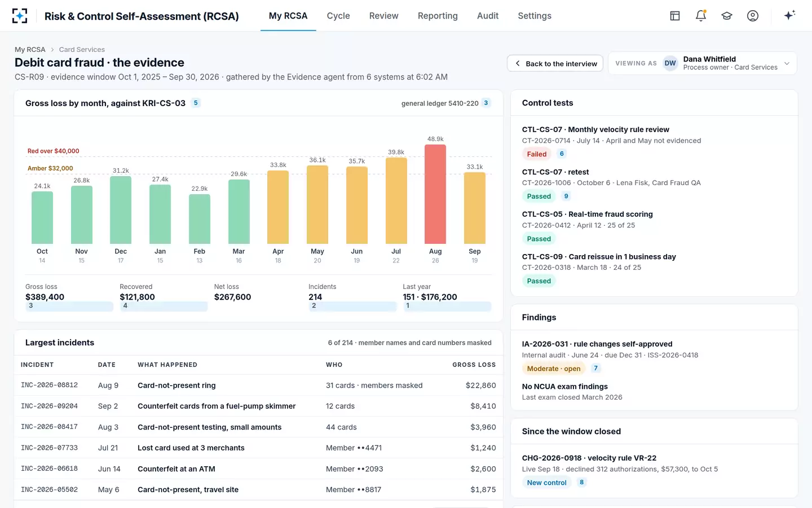Switch to the Cycle tab
The width and height of the screenshot is (812, 508).
tap(338, 16)
